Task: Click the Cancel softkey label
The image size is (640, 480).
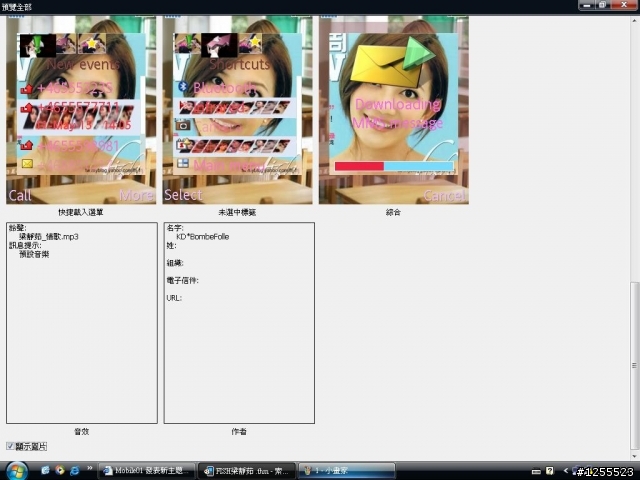Action: 444,196
